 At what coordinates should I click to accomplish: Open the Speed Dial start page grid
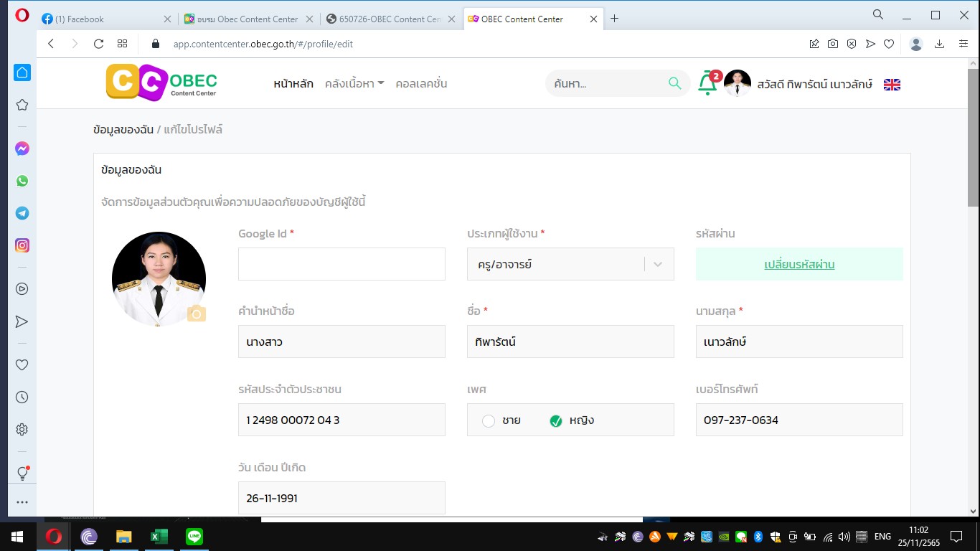click(123, 44)
